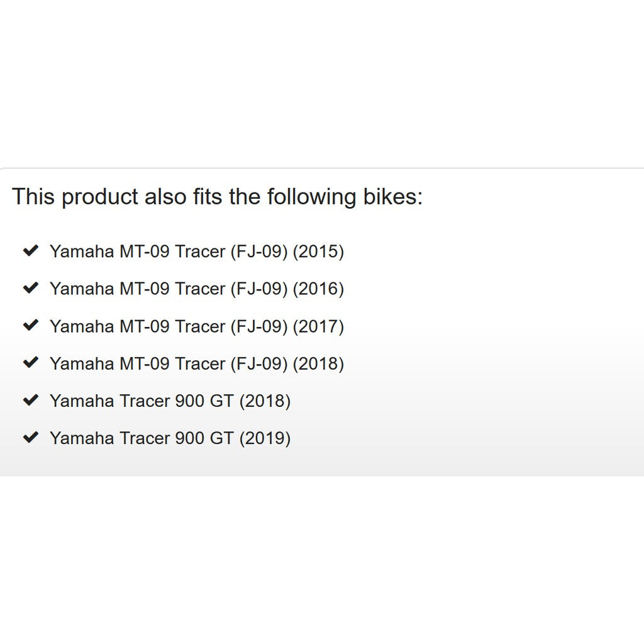Click "(2018)" in the MT-09 Tracer row

click(318, 364)
